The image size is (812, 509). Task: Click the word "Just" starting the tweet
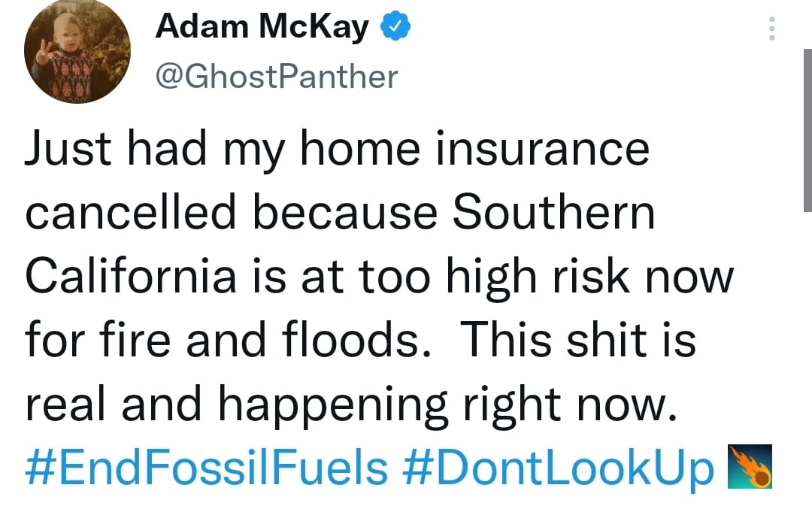(x=68, y=150)
